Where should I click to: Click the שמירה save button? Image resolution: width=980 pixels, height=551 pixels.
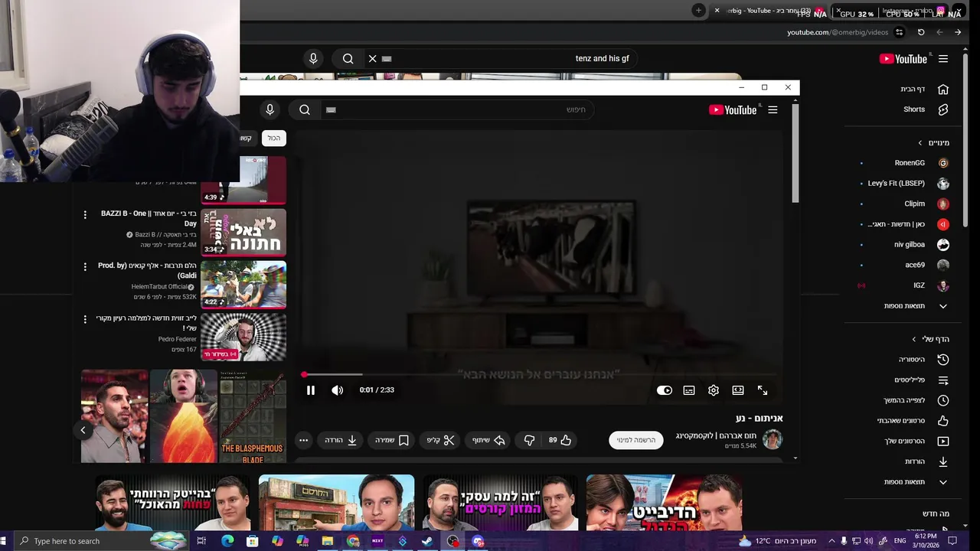(x=392, y=440)
